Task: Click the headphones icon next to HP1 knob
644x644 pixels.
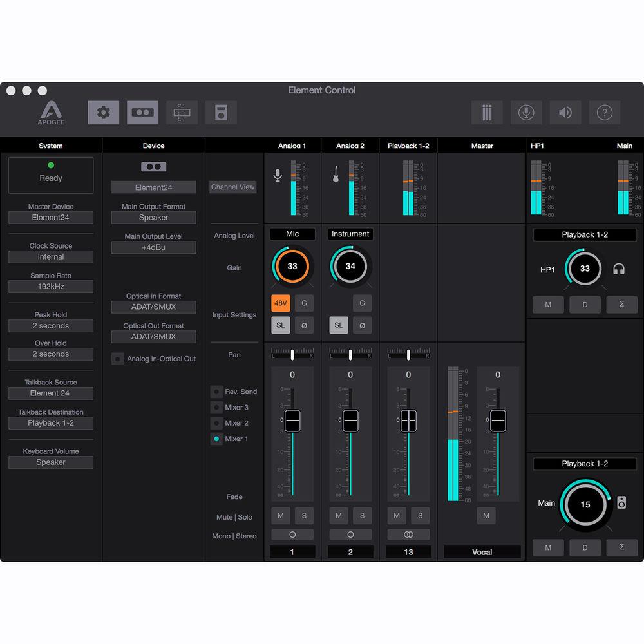Action: [619, 269]
